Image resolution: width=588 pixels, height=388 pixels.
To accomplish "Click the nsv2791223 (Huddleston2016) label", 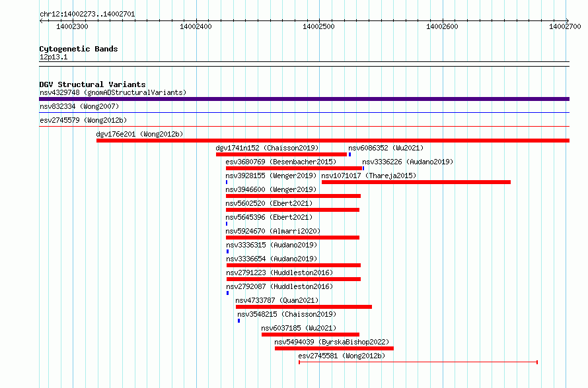I will tap(279, 273).
